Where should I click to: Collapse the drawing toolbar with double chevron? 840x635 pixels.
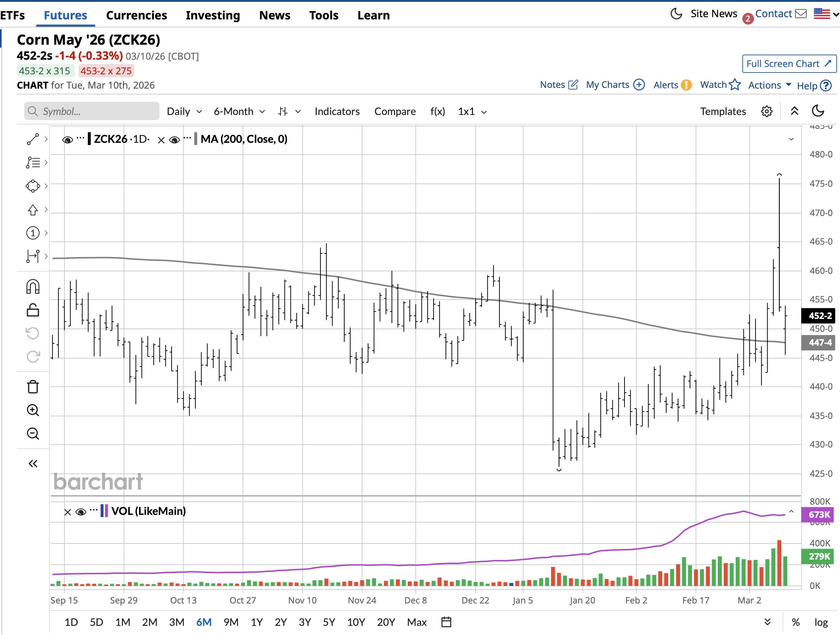coord(33,464)
